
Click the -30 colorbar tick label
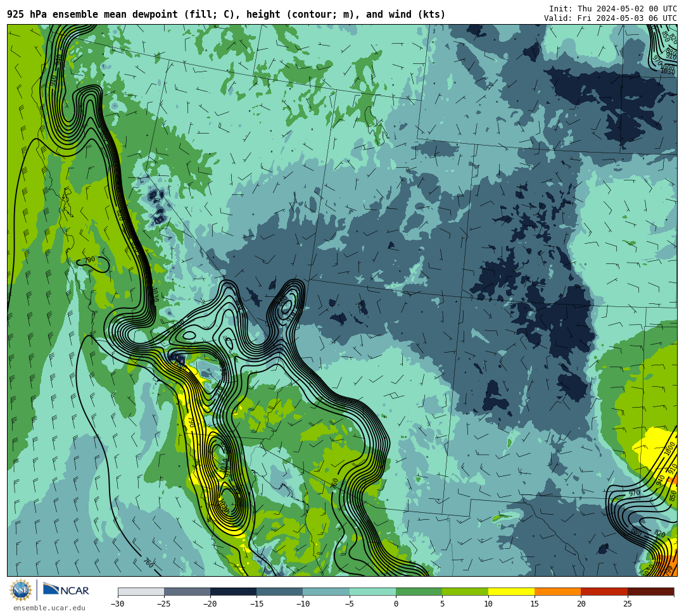pos(118,604)
